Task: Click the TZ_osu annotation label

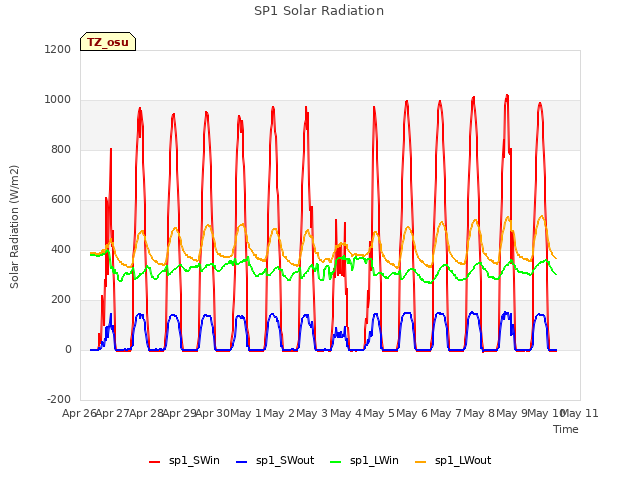Action: [108, 42]
